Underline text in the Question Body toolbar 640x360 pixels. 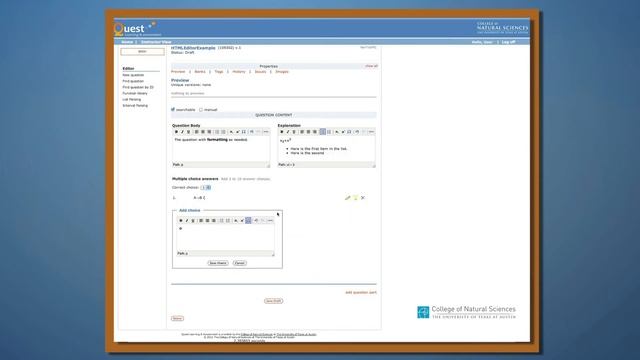189,132
